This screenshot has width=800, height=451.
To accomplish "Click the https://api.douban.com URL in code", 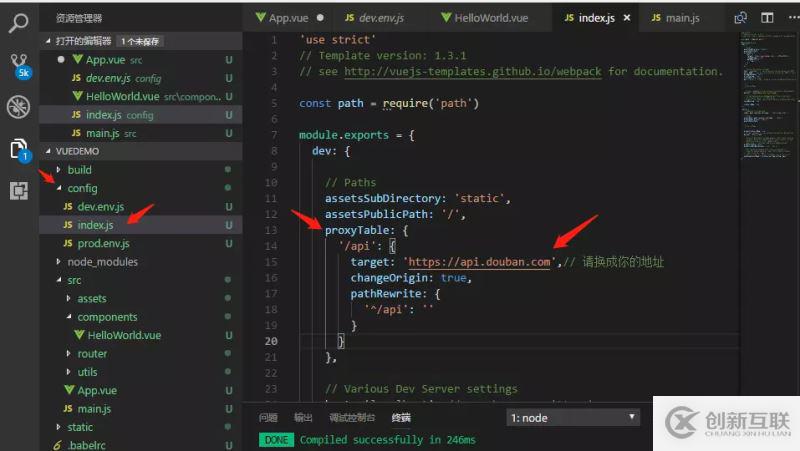I will point(480,262).
